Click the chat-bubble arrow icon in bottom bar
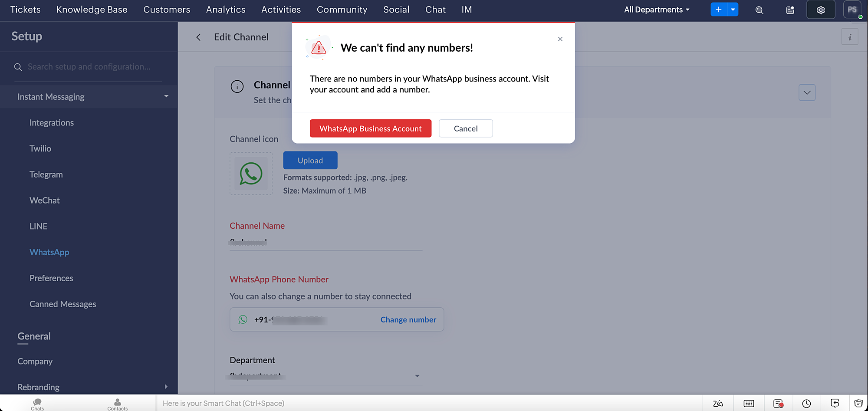The width and height of the screenshot is (868, 411). click(835, 403)
